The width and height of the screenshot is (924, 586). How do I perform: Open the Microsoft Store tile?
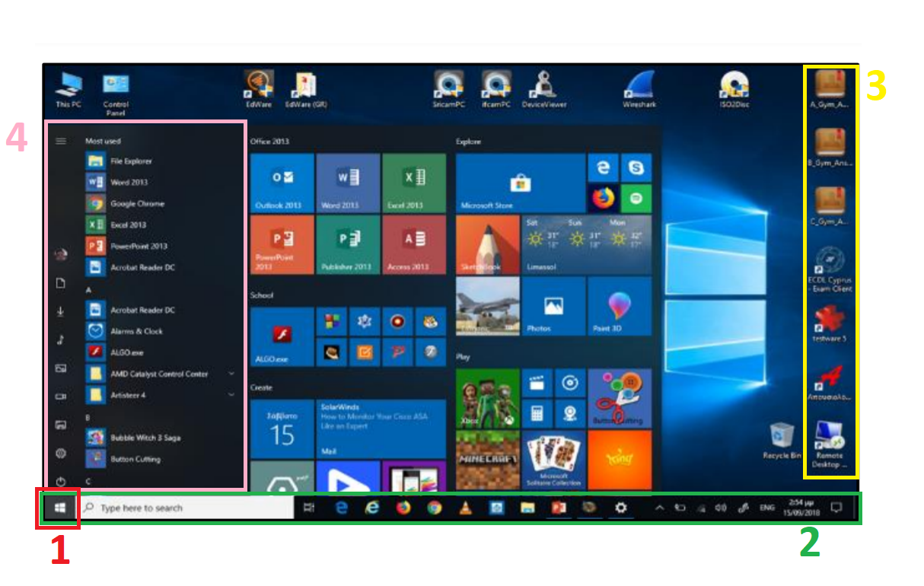tap(521, 183)
